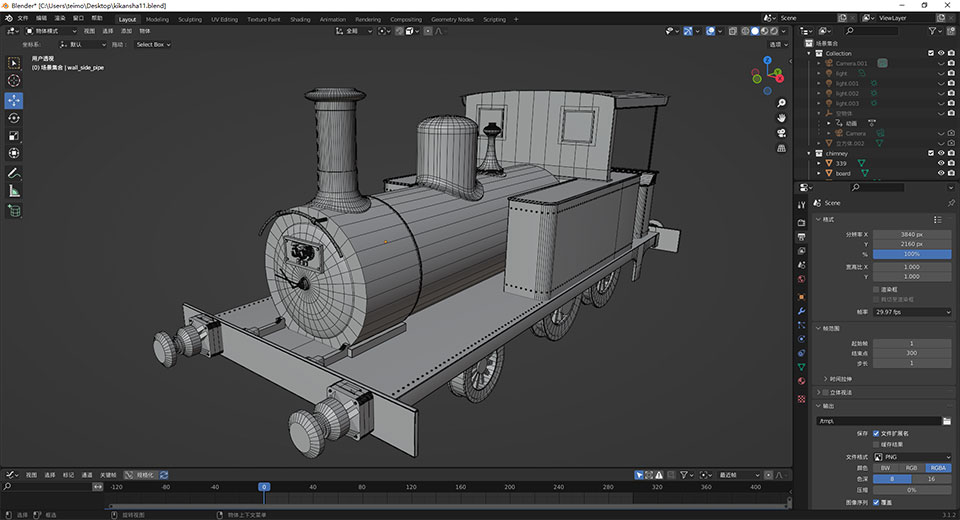Open the 帧率 29.97 fps dropdown
Viewport: 960px width, 520px height.
912,312
